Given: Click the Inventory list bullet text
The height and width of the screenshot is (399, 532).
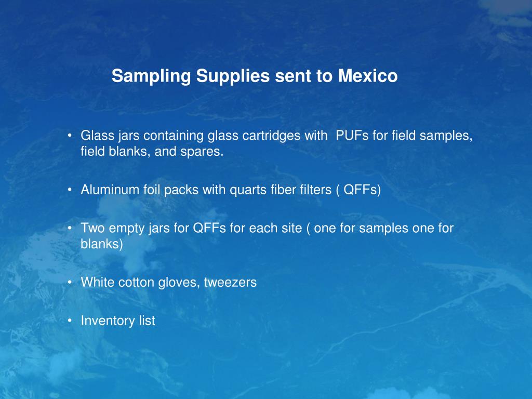Looking at the screenshot, I should 118,321.
